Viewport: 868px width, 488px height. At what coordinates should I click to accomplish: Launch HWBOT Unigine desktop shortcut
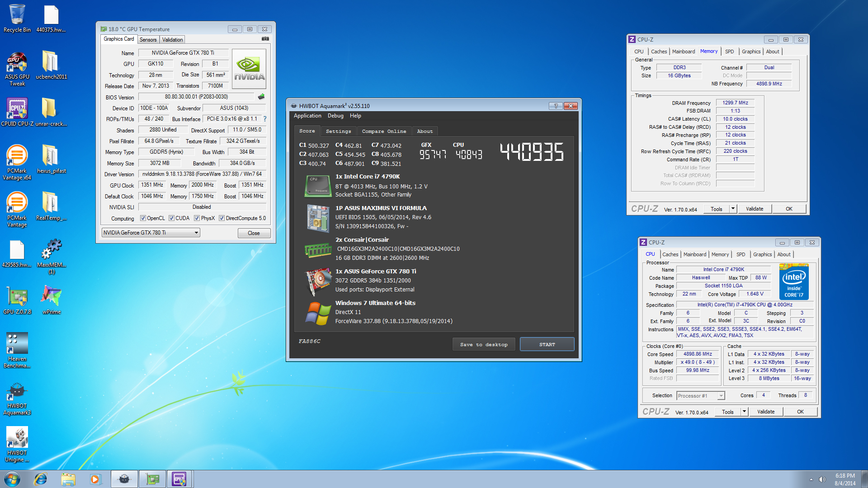pyautogui.click(x=17, y=445)
